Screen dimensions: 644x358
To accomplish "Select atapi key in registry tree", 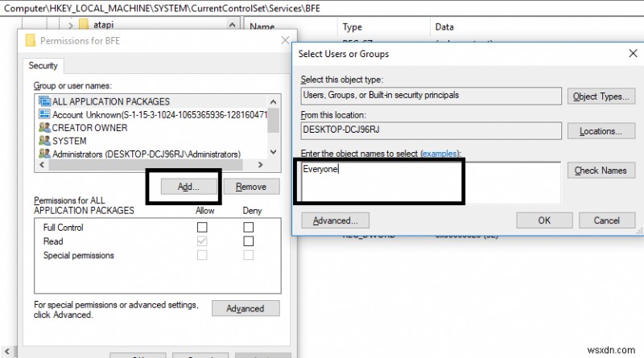I will 103,25.
